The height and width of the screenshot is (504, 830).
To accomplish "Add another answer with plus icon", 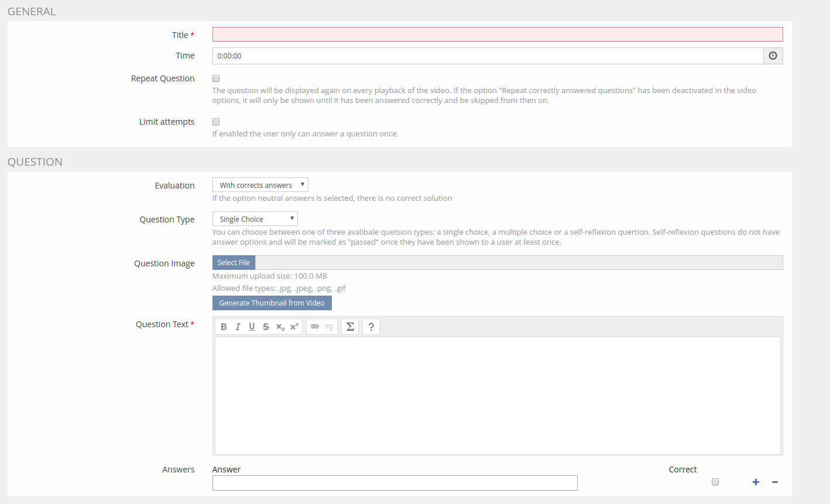I will (756, 482).
